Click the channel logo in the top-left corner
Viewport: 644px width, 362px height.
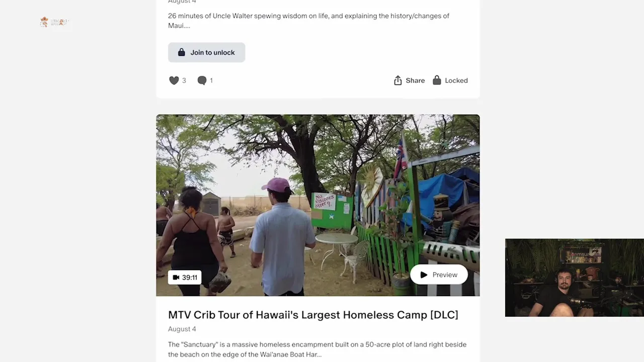[x=54, y=22]
